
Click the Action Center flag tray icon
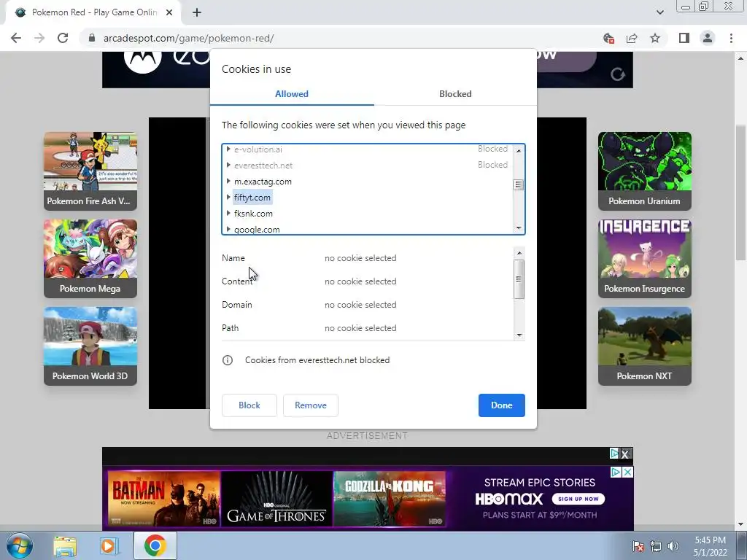tap(638, 546)
